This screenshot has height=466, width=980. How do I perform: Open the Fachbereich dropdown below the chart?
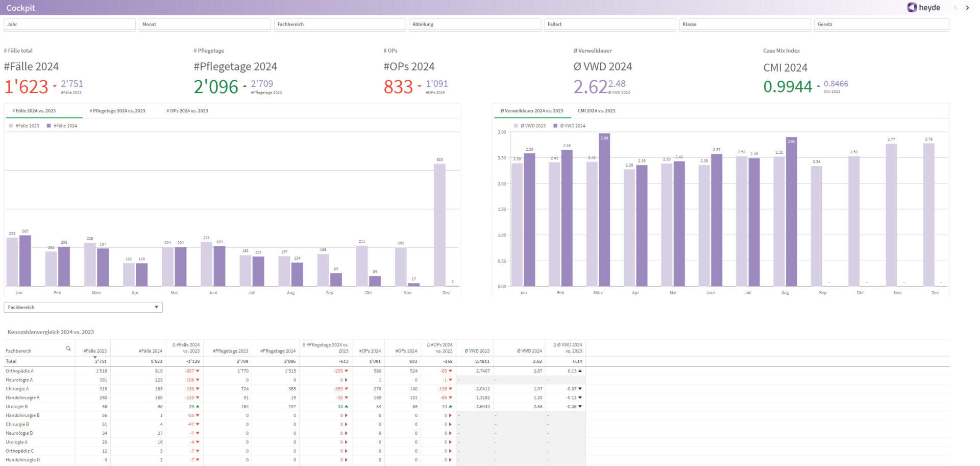tap(83, 307)
